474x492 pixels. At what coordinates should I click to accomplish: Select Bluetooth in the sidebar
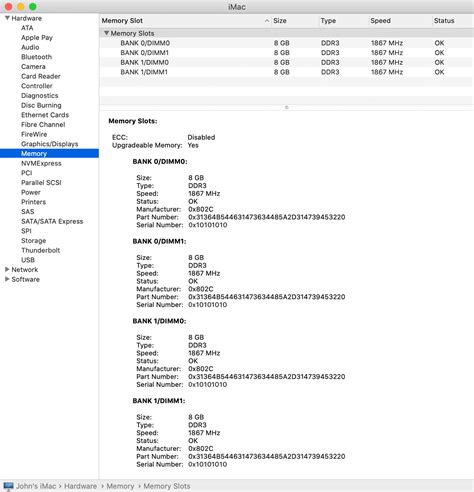pos(36,57)
